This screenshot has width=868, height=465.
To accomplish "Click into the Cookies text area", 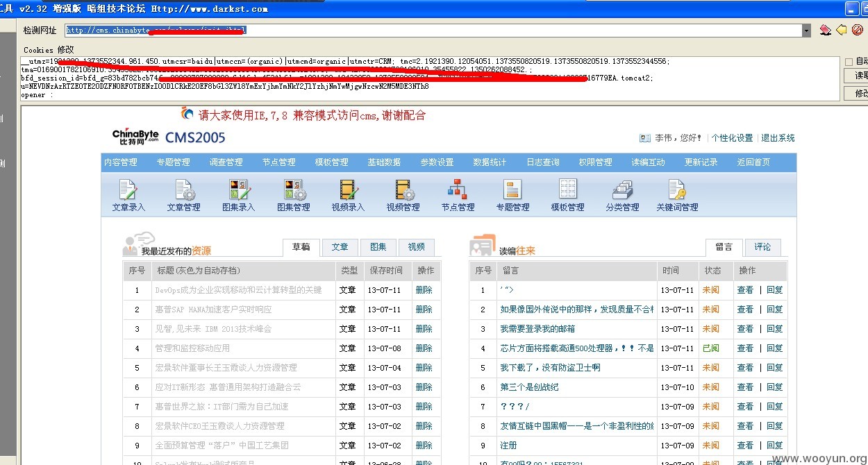I will point(430,78).
